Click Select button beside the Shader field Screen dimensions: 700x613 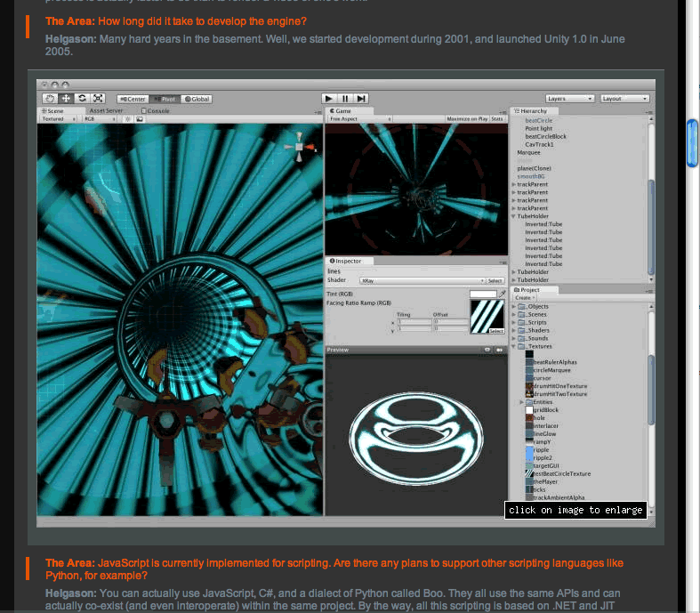[495, 281]
